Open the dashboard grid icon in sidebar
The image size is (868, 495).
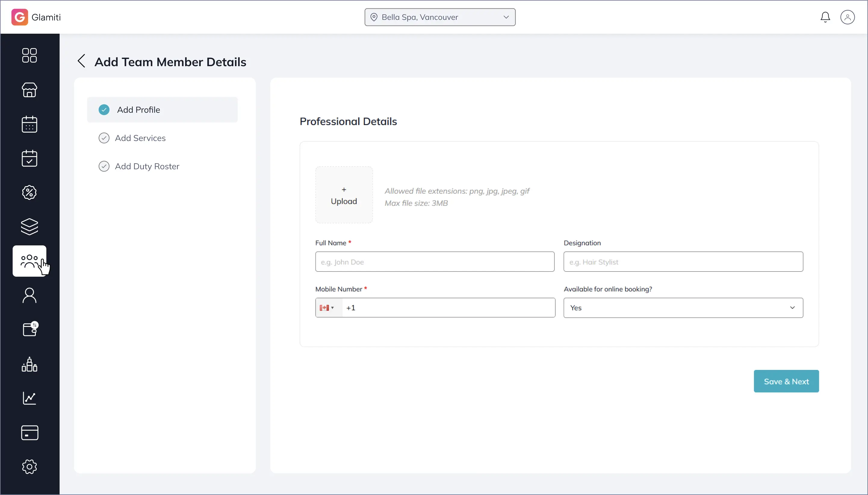click(x=29, y=55)
